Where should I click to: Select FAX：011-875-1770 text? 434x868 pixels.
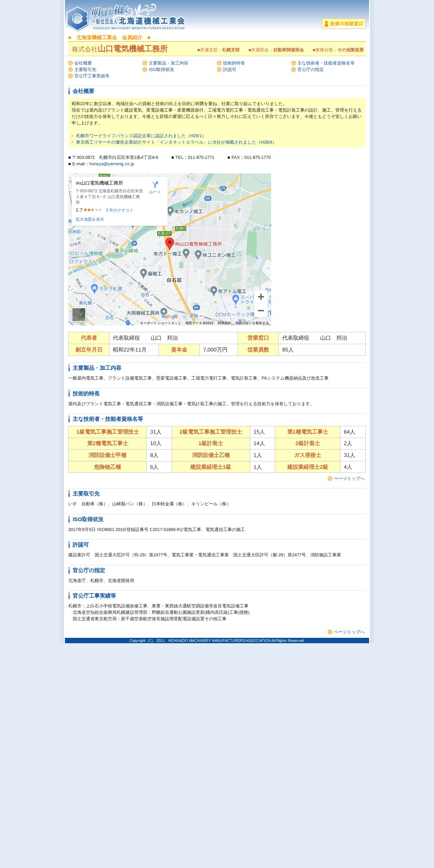[x=251, y=158]
